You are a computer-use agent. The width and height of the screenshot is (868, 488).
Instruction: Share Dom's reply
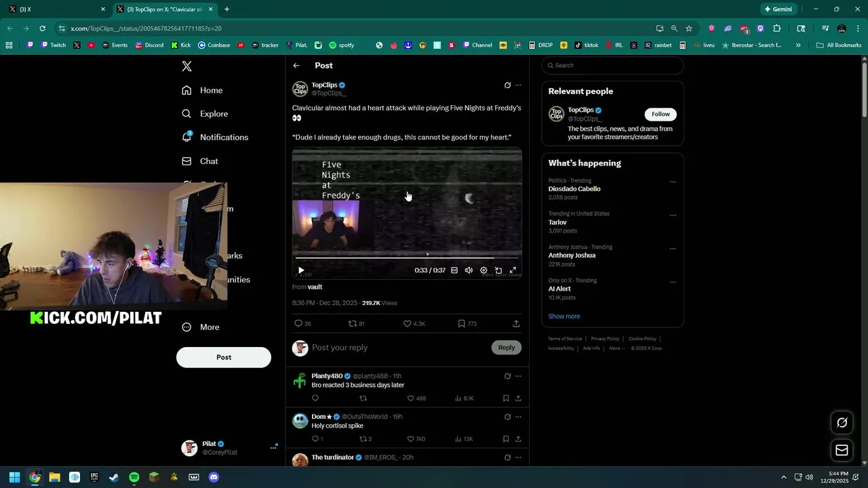(x=518, y=439)
